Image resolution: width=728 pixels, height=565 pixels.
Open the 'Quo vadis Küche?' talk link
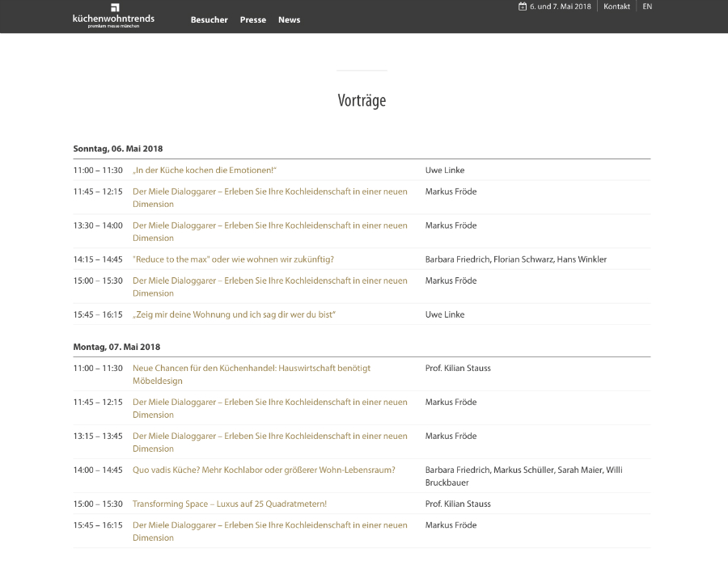[264, 470]
